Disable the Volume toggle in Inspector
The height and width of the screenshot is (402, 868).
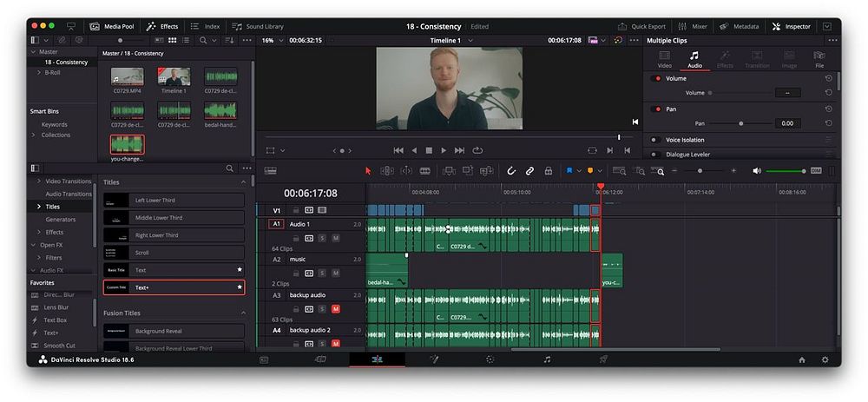coord(657,78)
